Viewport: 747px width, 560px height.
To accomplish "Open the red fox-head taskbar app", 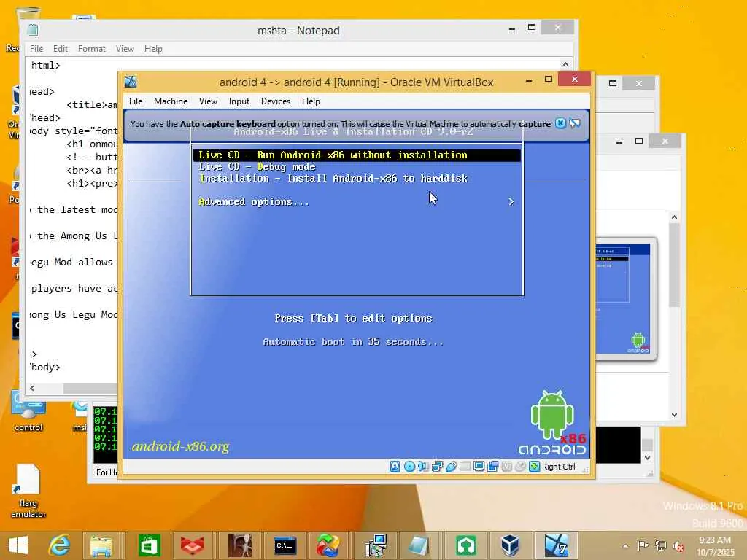I will pyautogui.click(x=193, y=545).
